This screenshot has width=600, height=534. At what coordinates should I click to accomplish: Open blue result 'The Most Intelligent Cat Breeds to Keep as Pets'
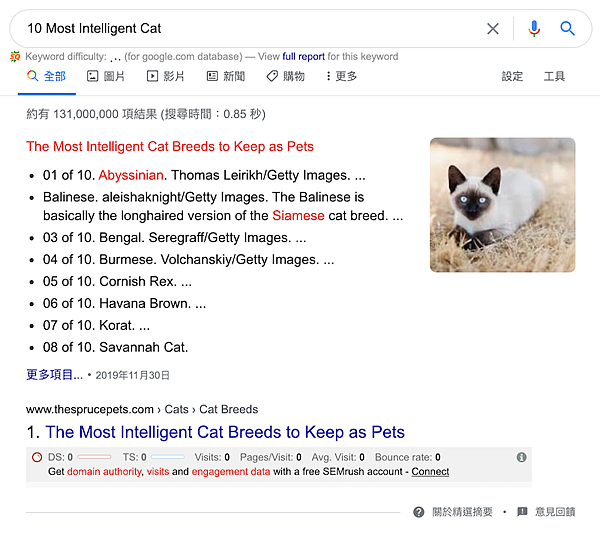click(x=225, y=432)
